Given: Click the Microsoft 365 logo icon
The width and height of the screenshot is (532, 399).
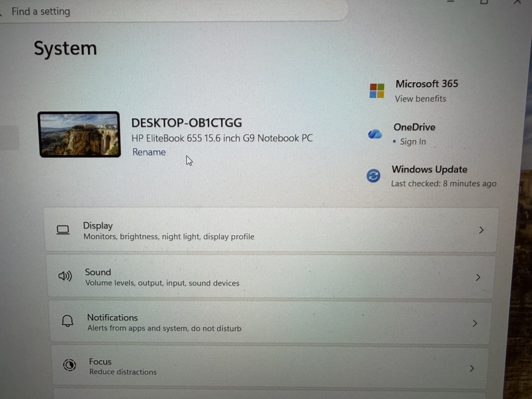Looking at the screenshot, I should [x=377, y=91].
